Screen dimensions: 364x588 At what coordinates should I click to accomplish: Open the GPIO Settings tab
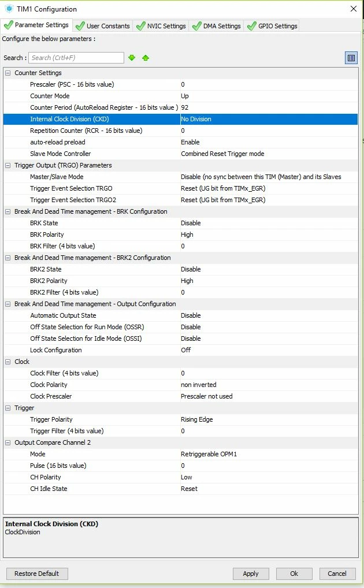272,26
